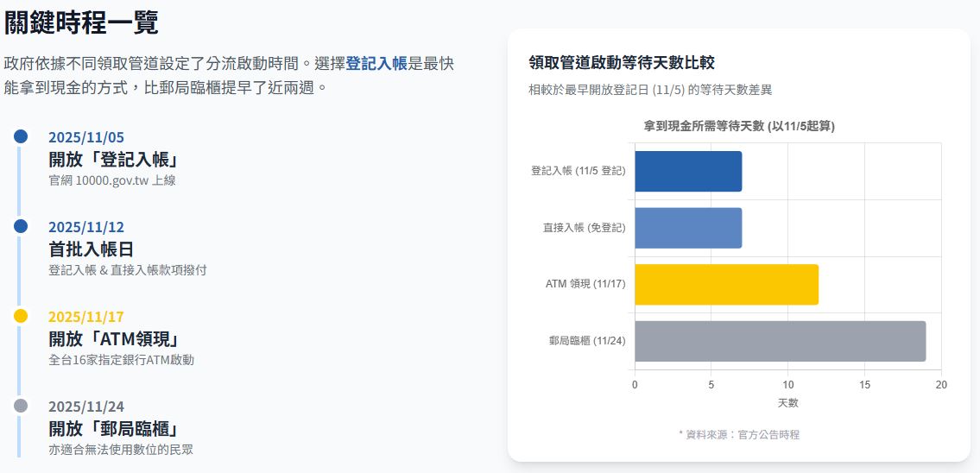Click the gray 郵局臨櫃 chart bar
The height and width of the screenshot is (473, 980).
pyautogui.click(x=780, y=341)
